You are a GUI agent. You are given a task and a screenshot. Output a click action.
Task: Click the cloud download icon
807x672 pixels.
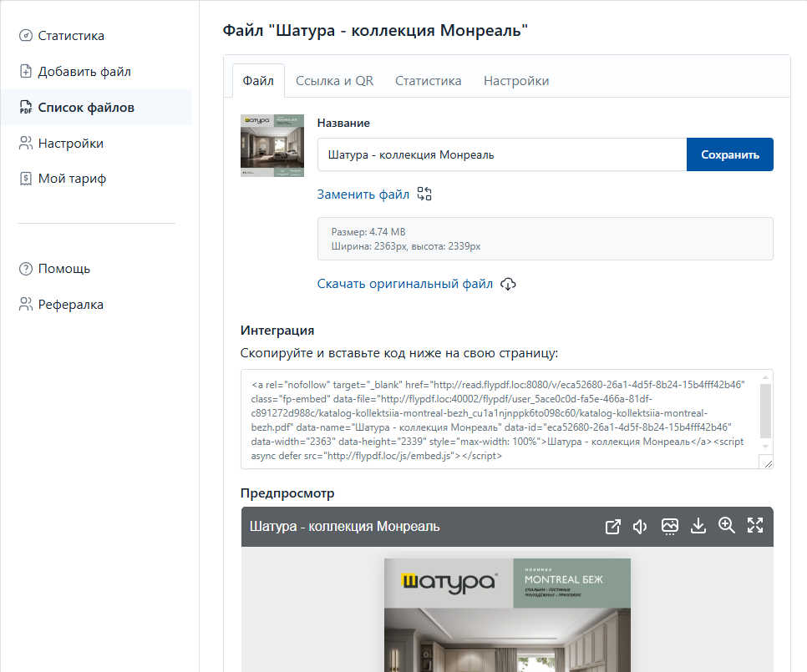508,284
